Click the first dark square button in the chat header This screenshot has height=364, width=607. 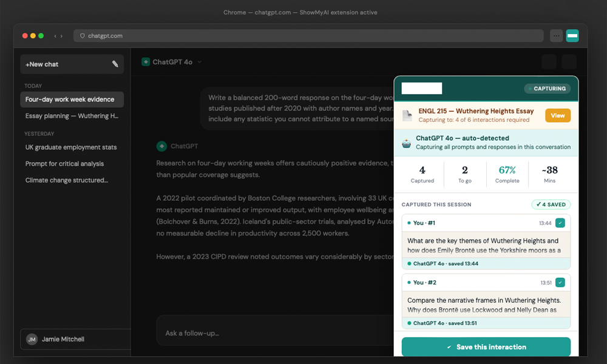pos(549,62)
